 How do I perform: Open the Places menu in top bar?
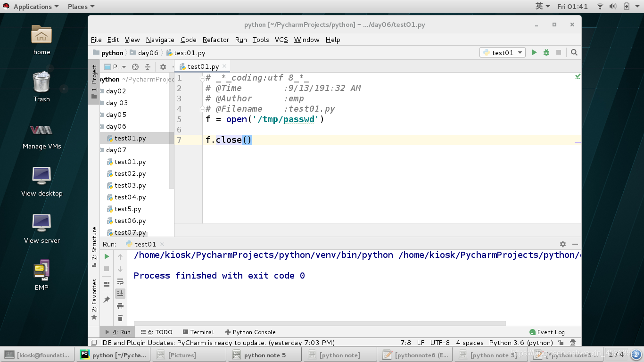click(x=81, y=7)
